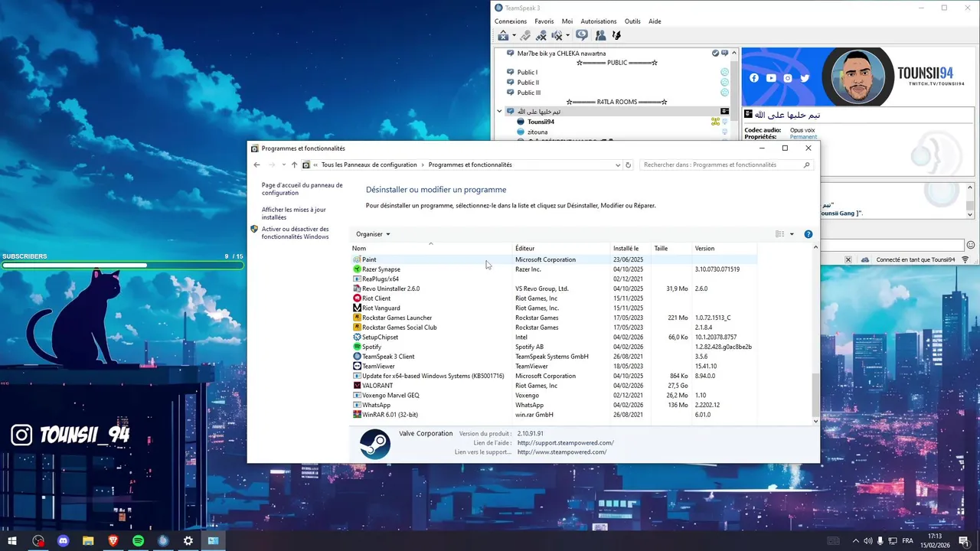
Task: Open TeamSpeak Outils menu
Action: (x=632, y=21)
